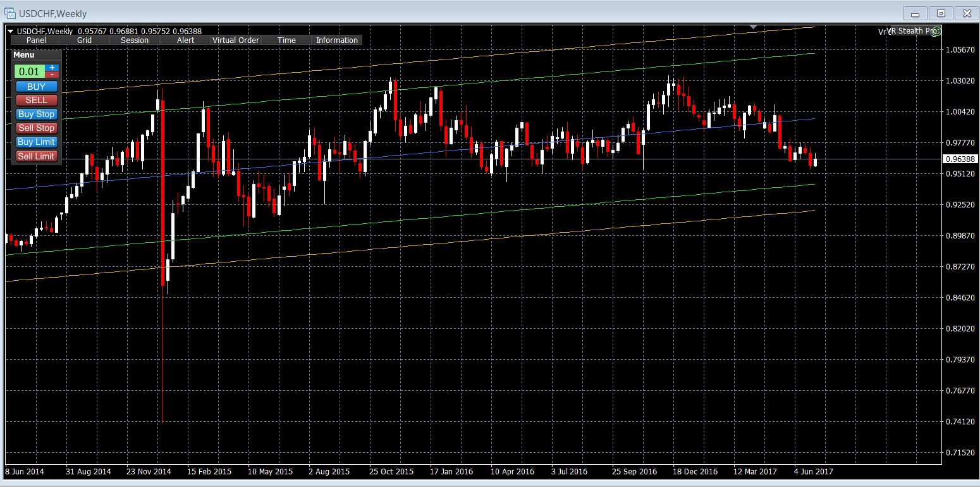Image resolution: width=980 pixels, height=487 pixels.
Task: Click the 0.74120 price scale label
Action: tap(960, 422)
